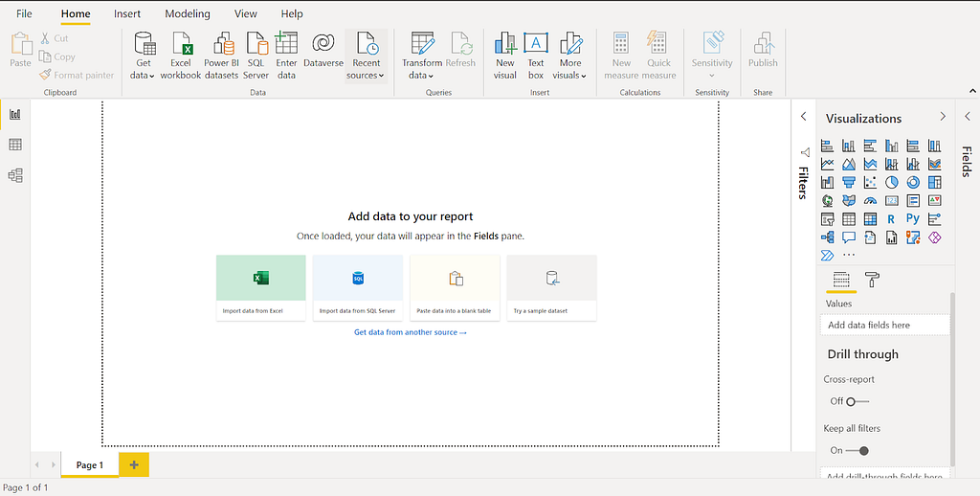Insert a New visual
The width and height of the screenshot is (980, 496).
[x=505, y=56]
